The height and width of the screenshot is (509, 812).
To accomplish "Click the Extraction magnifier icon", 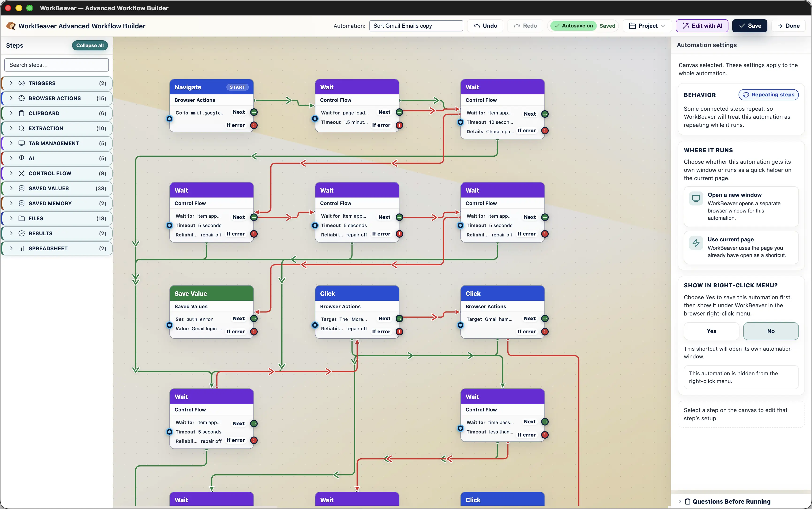I will click(22, 128).
